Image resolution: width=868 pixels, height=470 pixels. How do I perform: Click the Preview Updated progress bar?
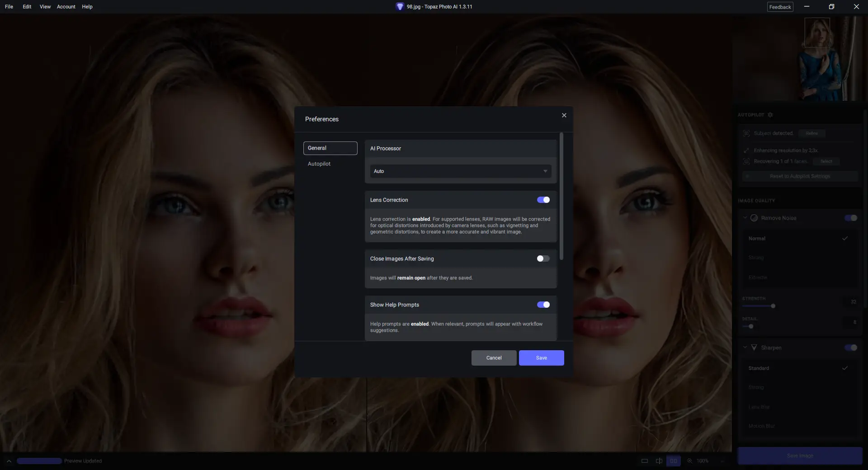click(39, 461)
